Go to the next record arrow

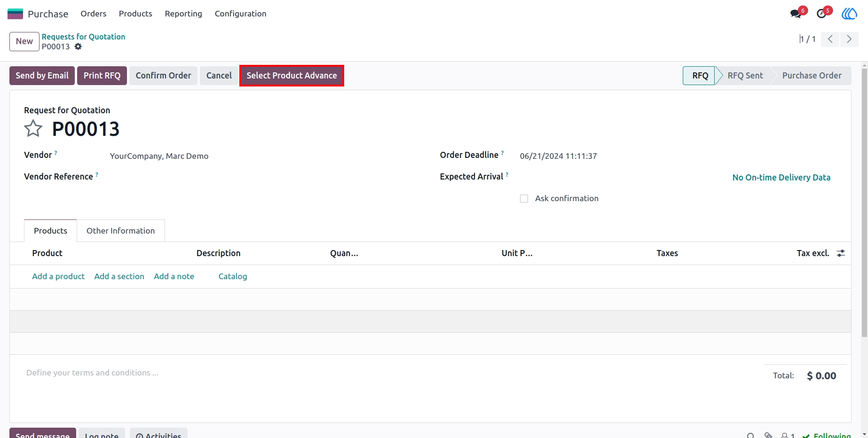point(849,39)
